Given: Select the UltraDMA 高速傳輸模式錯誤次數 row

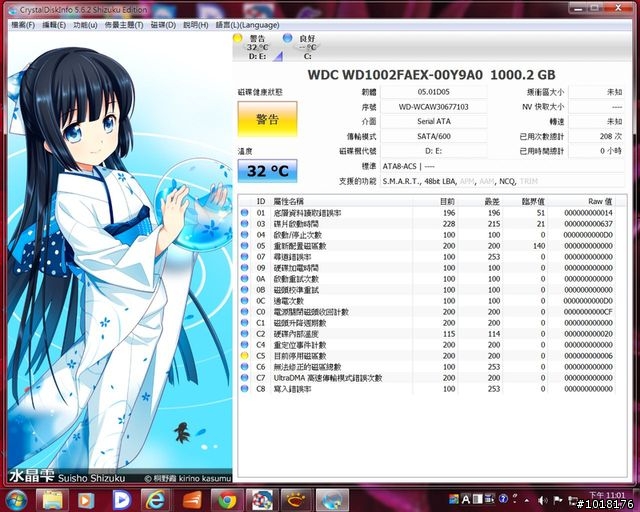Looking at the screenshot, I should click(x=427, y=378).
